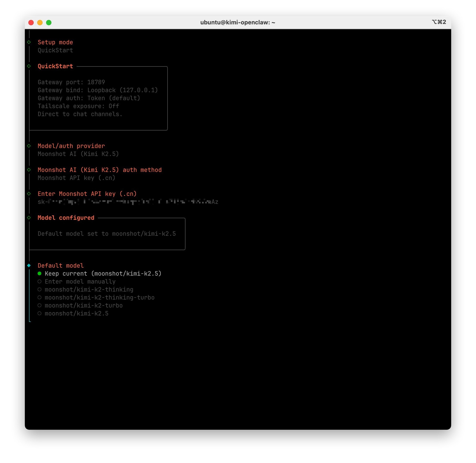476x463 pixels.
Task: Click the Default model set to moonshot/kimi-k2.5 text
Action: click(107, 234)
